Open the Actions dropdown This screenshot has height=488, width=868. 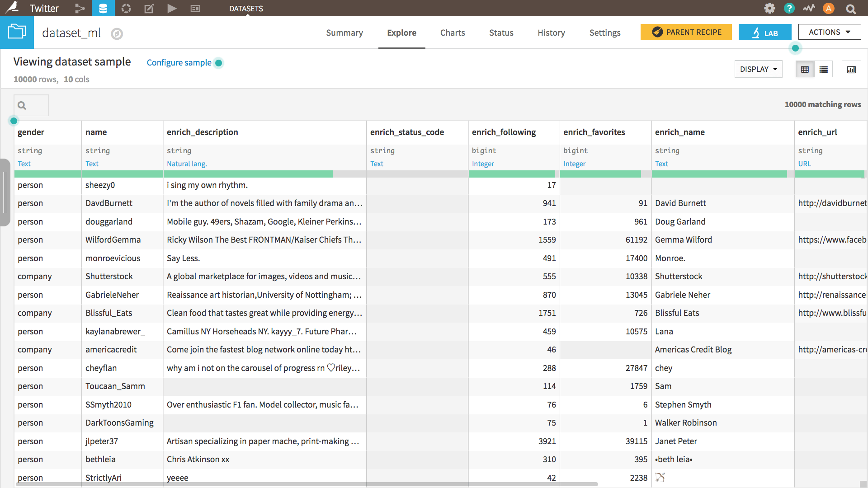coord(829,32)
